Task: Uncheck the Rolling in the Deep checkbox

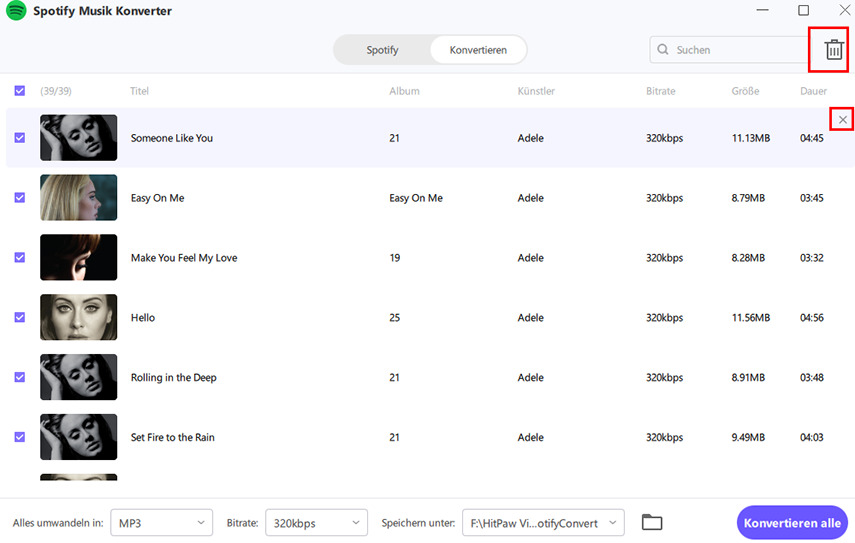Action: point(20,377)
